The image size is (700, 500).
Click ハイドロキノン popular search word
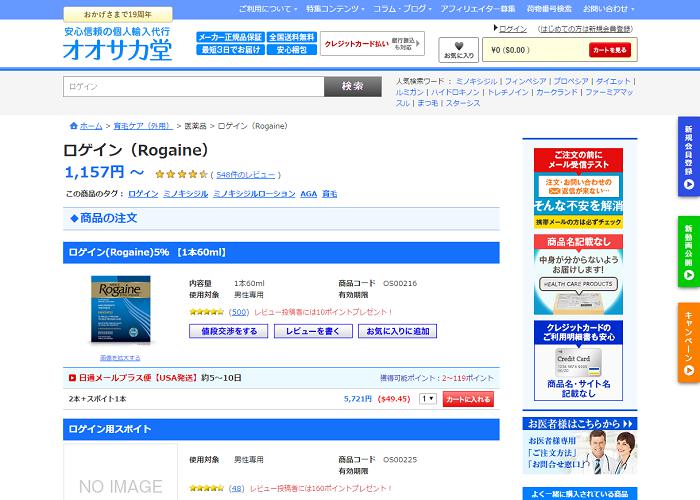pos(455,92)
